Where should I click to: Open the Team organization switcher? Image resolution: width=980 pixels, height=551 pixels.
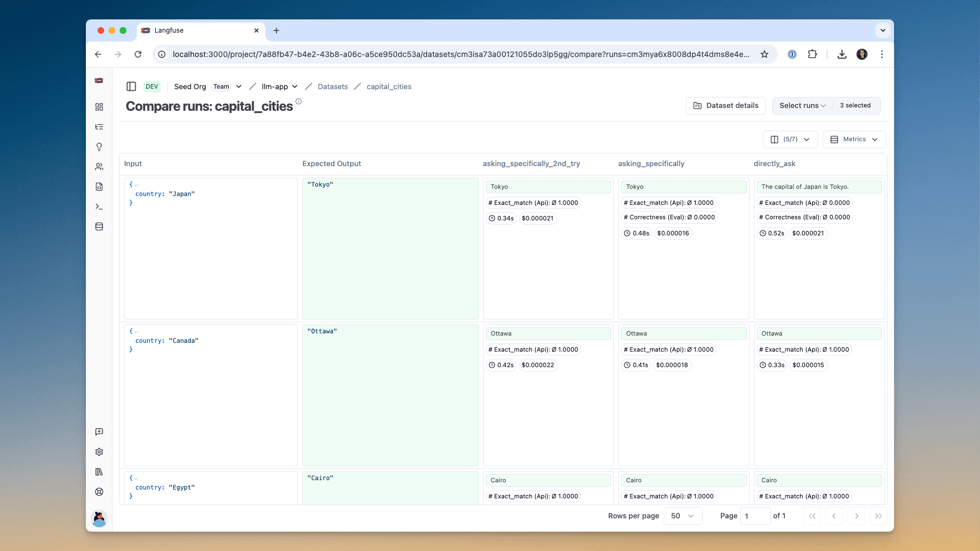[227, 86]
